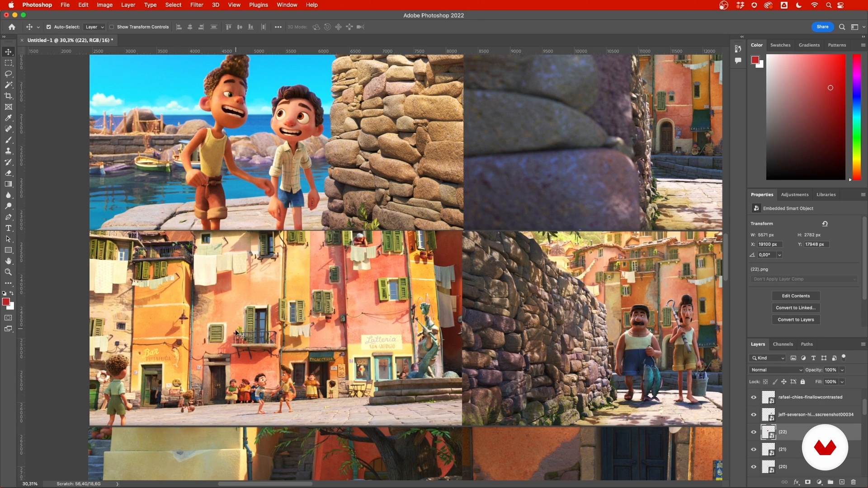Toggle the layer filter on/off switch
The width and height of the screenshot is (868, 488).
(844, 357)
